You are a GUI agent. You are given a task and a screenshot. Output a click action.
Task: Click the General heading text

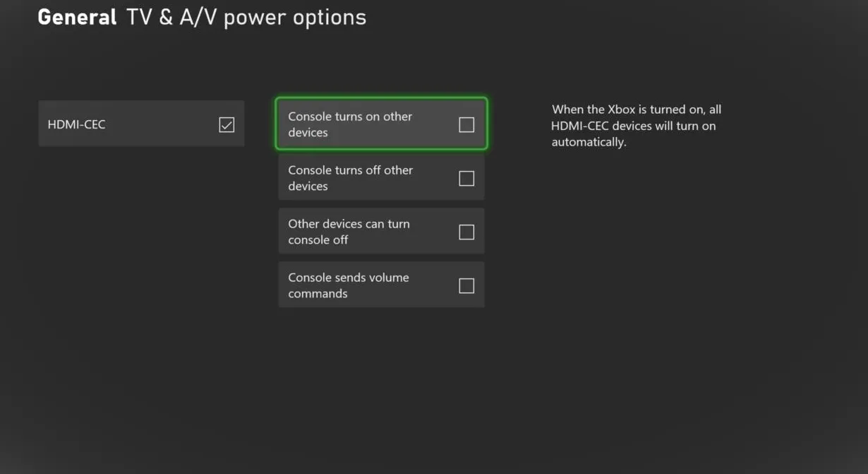(77, 17)
